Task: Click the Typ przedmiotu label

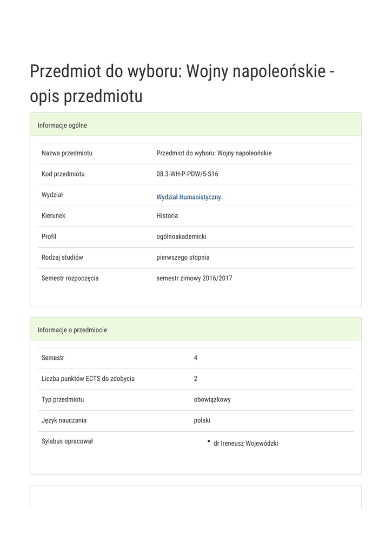Action: (63, 400)
